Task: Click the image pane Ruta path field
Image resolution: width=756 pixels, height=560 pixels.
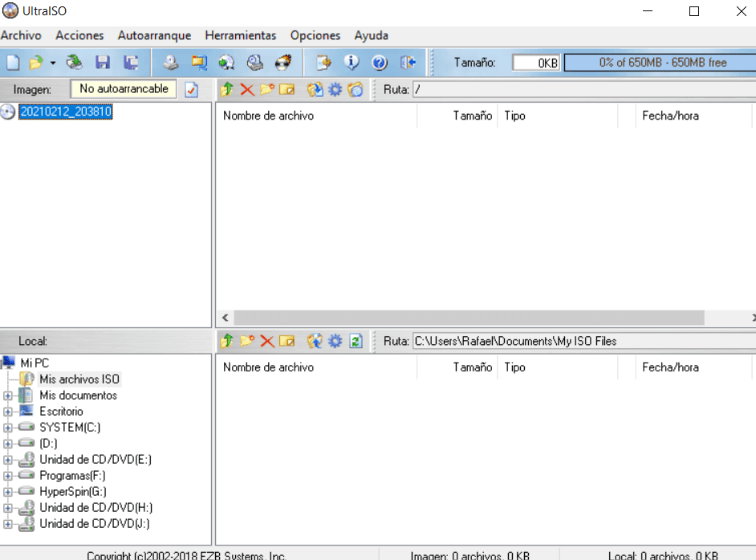Action: pos(584,90)
